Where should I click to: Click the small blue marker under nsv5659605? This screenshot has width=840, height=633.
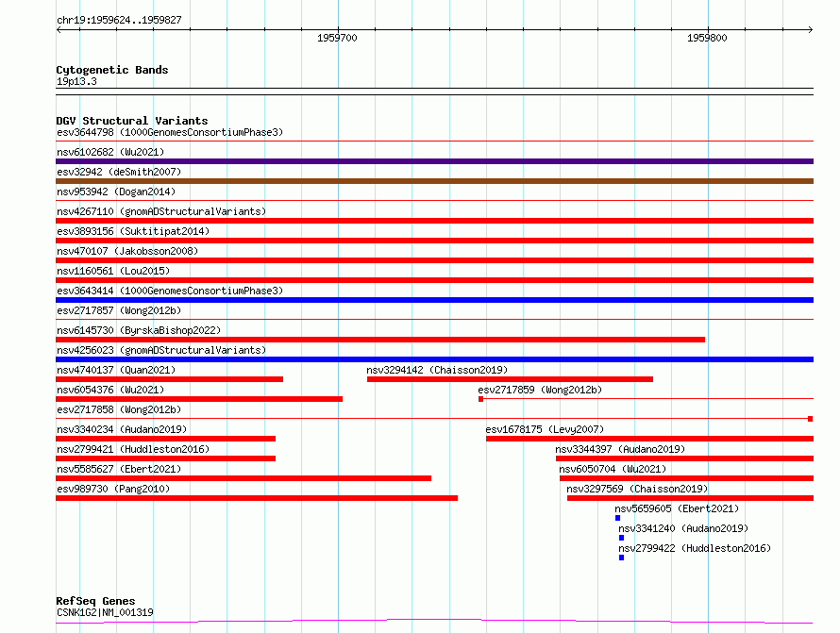pos(617,518)
